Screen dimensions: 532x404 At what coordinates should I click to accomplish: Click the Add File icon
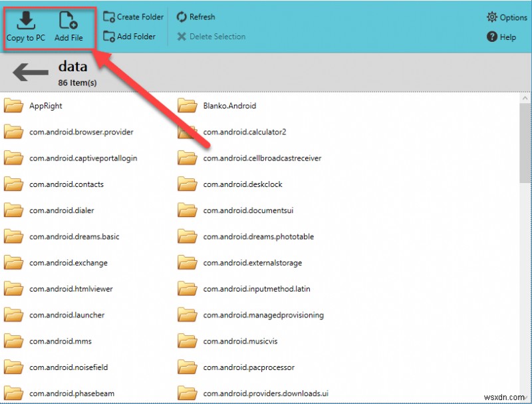click(68, 18)
